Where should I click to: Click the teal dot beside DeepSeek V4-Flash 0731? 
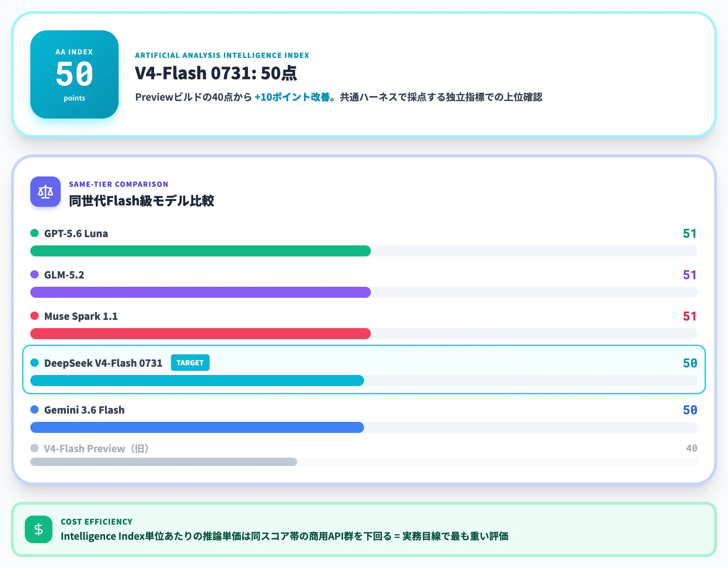(34, 363)
